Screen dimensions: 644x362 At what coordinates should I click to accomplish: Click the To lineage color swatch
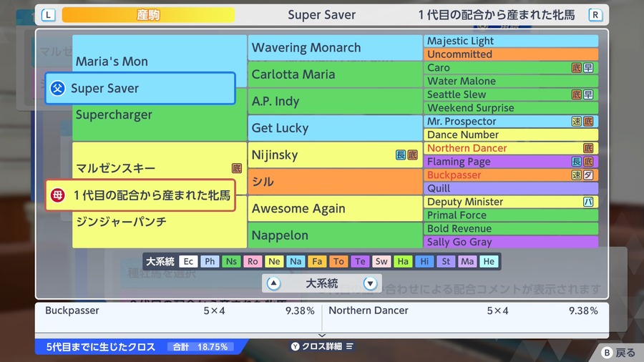coord(338,261)
